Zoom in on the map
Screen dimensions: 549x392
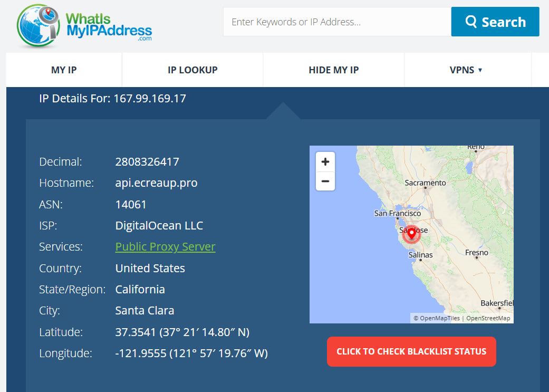pyautogui.click(x=325, y=161)
